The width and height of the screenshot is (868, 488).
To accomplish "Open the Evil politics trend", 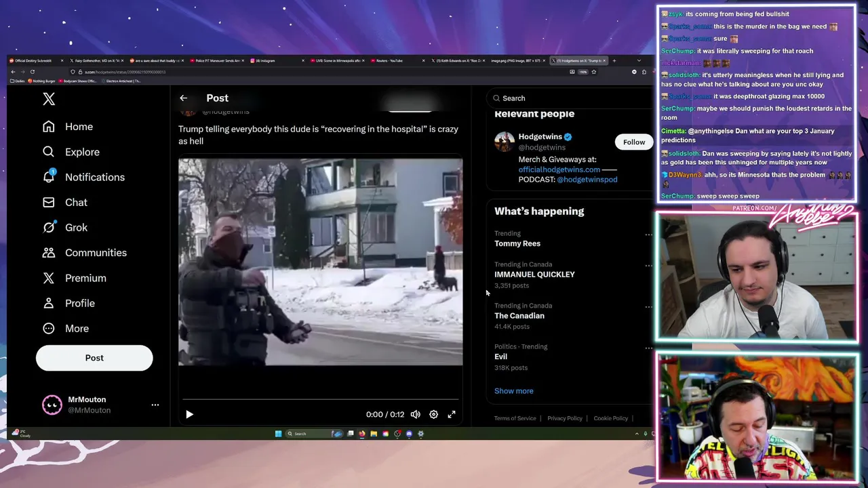I will pyautogui.click(x=500, y=357).
